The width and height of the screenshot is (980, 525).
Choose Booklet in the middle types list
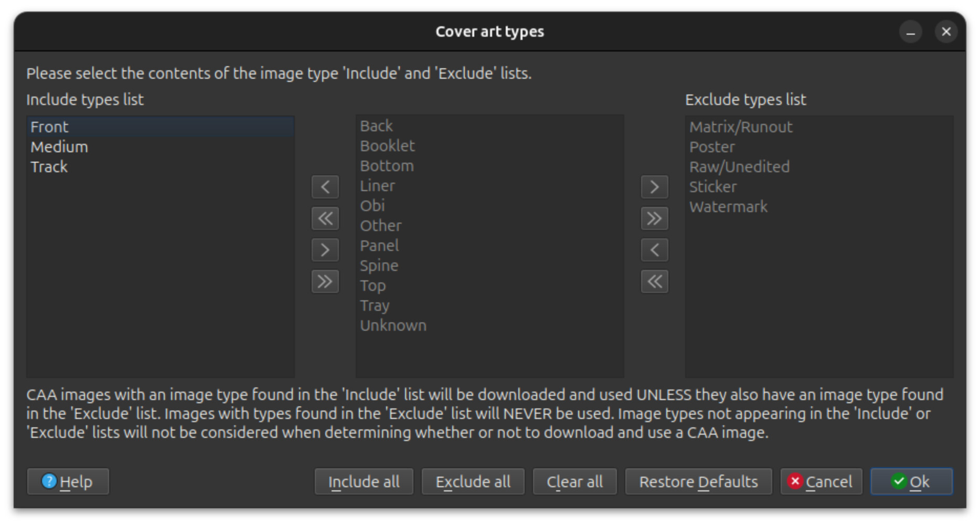click(x=387, y=146)
